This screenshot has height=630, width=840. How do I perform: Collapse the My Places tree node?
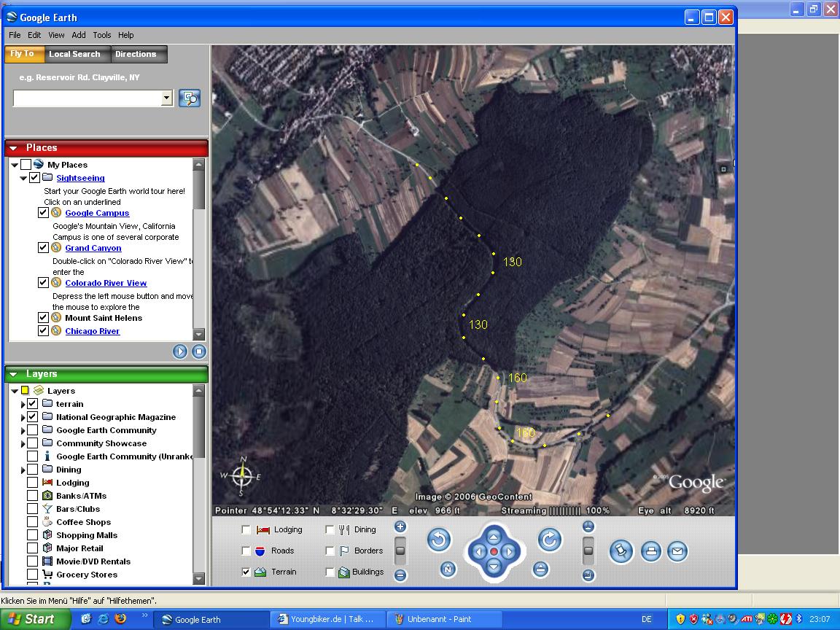[x=15, y=165]
